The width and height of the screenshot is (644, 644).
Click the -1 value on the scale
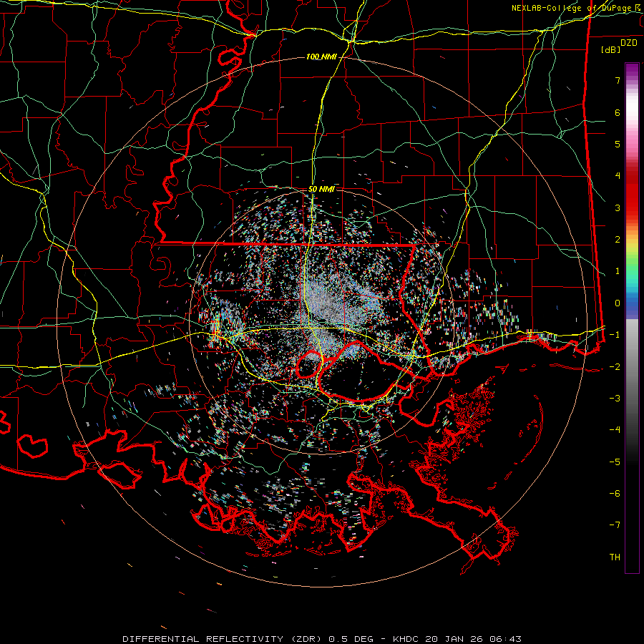pyautogui.click(x=615, y=335)
